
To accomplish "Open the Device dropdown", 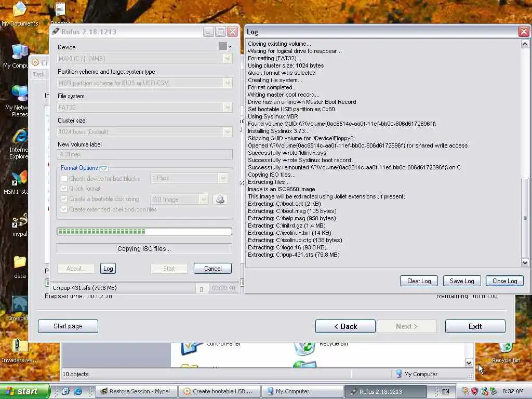I will [144, 59].
